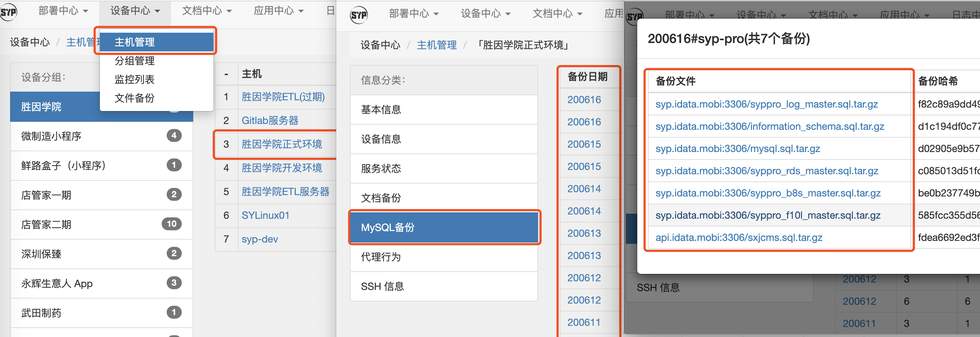Viewport: 980px width, 337px height.
Task: Open host 胜因学院ETL(过期)
Action: 283,97
